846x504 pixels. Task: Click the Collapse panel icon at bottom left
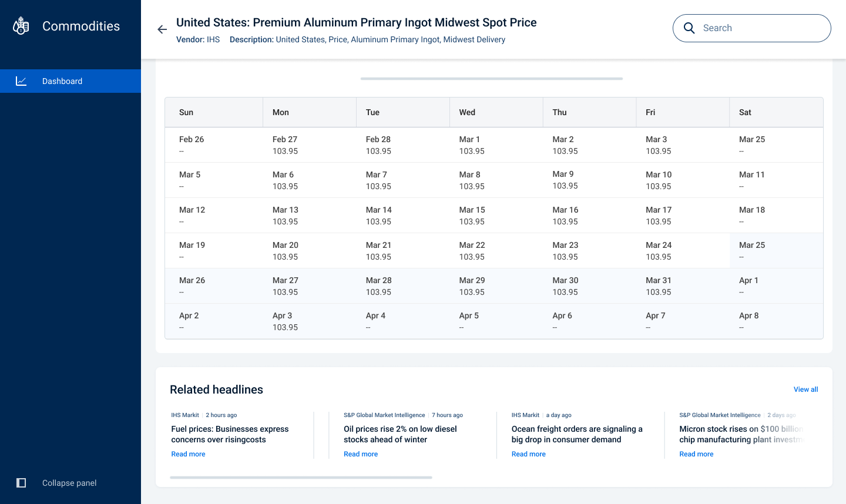pos(21,482)
